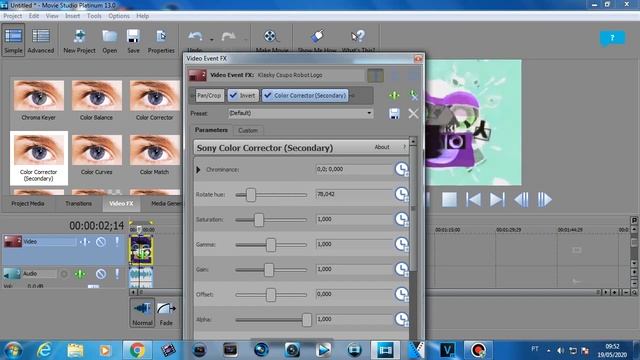The height and width of the screenshot is (360, 640).
Task: Go to start of the project
Action: [473, 200]
